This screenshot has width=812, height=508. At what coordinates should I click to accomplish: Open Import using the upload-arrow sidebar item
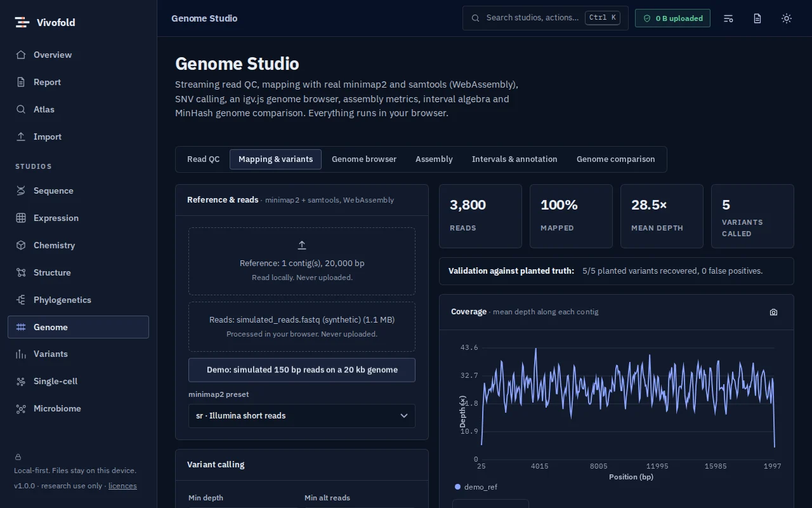click(x=78, y=137)
